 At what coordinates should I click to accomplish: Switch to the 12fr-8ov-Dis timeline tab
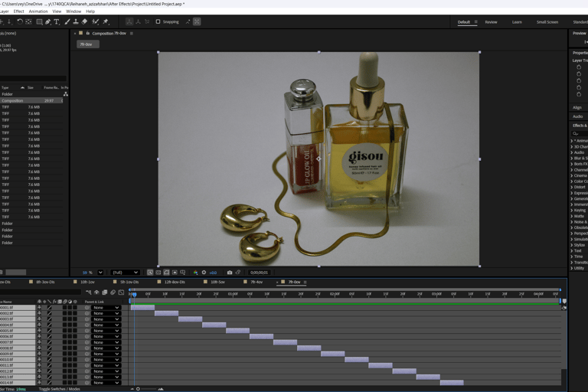pyautogui.click(x=175, y=282)
